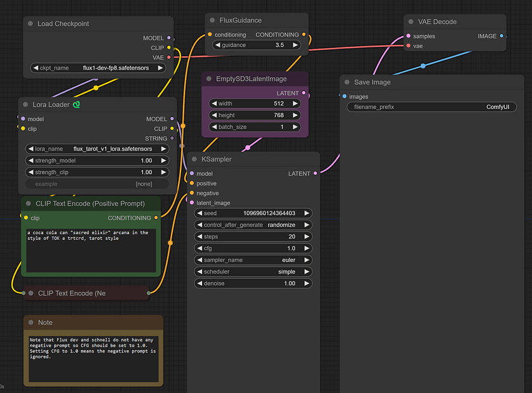The height and width of the screenshot is (393, 532).
Task: Collapse the Load Checkpoint node dot
Action: 30,23
